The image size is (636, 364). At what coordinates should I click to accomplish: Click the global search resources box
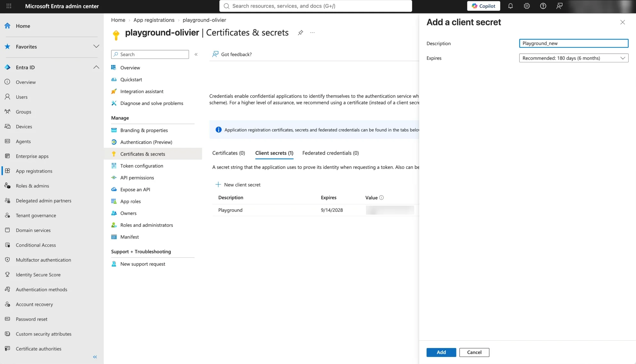click(315, 6)
